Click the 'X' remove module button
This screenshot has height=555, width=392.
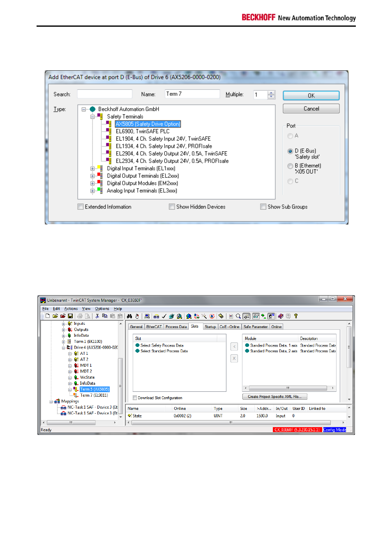tap(234, 358)
